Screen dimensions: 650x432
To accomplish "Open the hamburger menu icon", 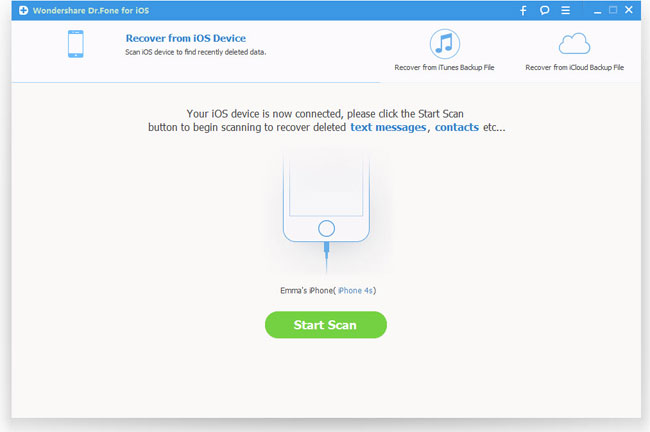I will click(x=565, y=10).
